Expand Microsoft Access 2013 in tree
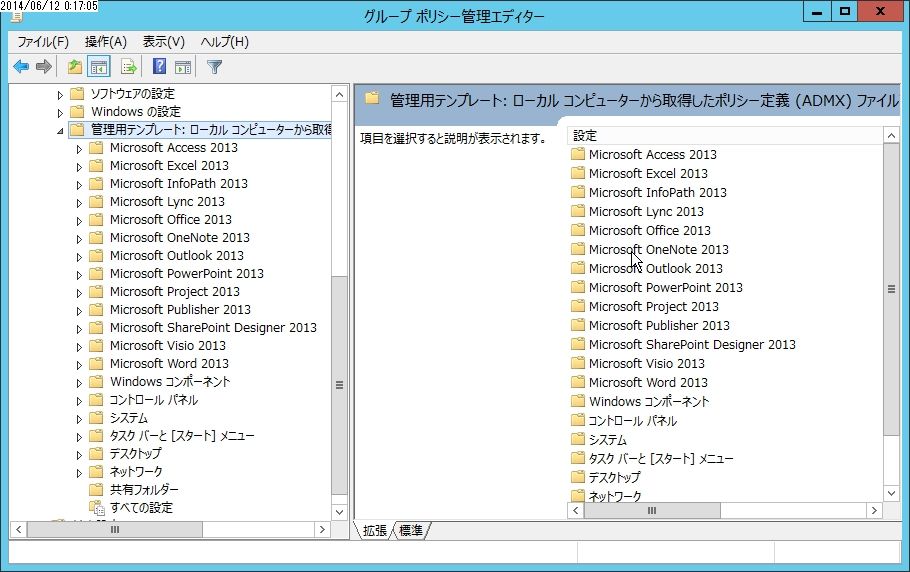 (x=79, y=149)
